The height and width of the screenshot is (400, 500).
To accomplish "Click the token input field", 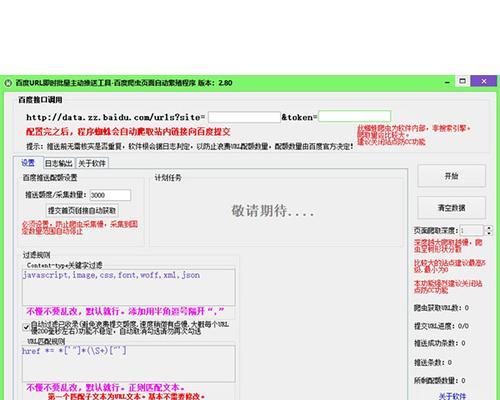I will pyautogui.click(x=355, y=116).
